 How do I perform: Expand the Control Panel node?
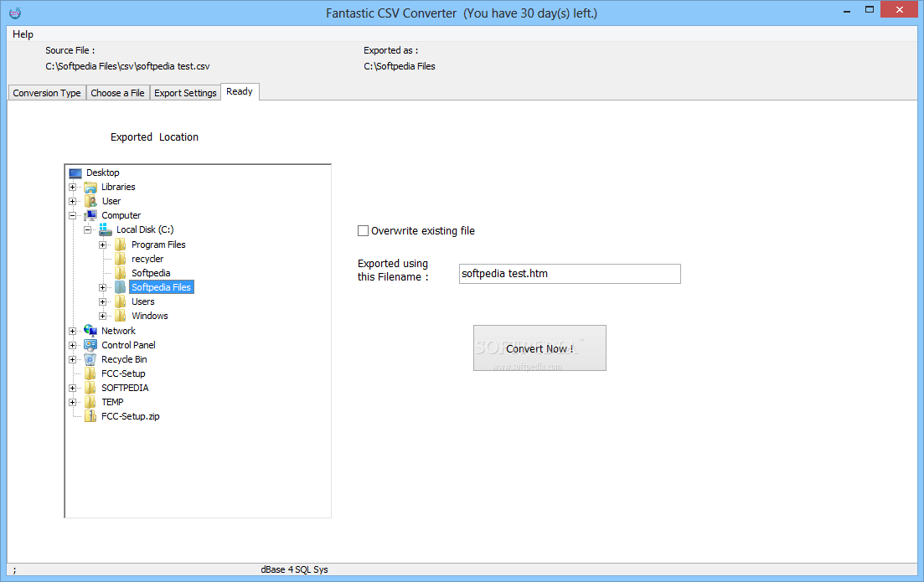click(x=73, y=345)
